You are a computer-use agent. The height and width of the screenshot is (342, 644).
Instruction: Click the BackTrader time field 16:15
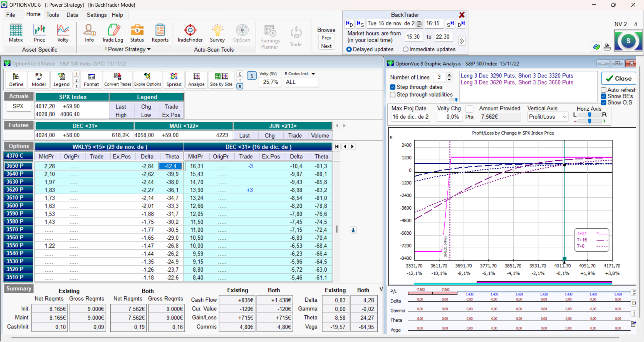point(434,23)
